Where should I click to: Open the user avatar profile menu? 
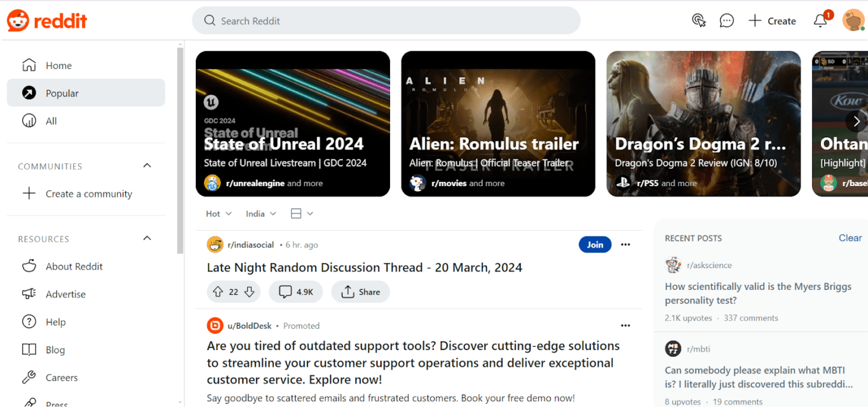click(x=854, y=20)
